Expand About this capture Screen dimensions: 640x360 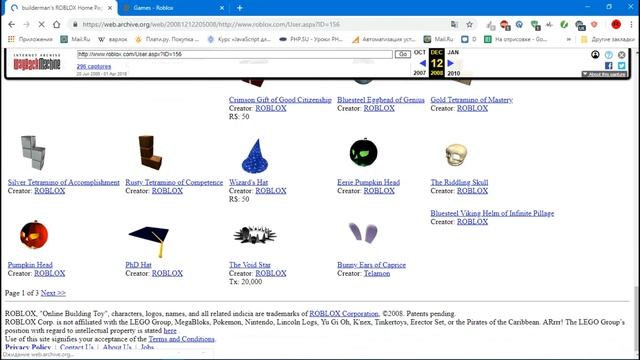[604, 74]
